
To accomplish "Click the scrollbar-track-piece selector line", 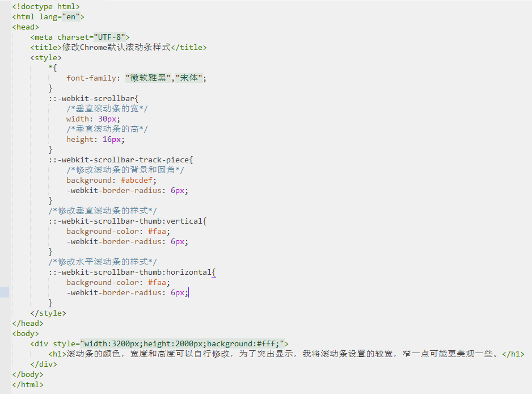I will coord(120,160).
